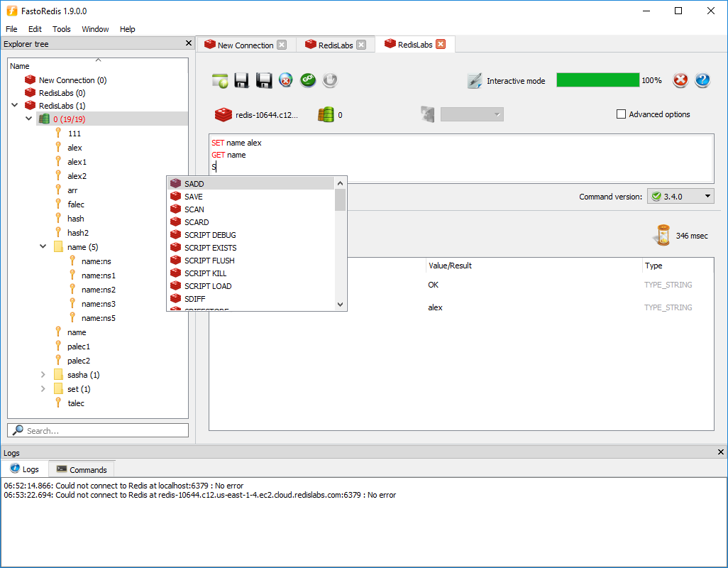Viewport: 728px width, 568px height.
Task: Collapse the database 0 (19/19) node
Action: click(29, 119)
